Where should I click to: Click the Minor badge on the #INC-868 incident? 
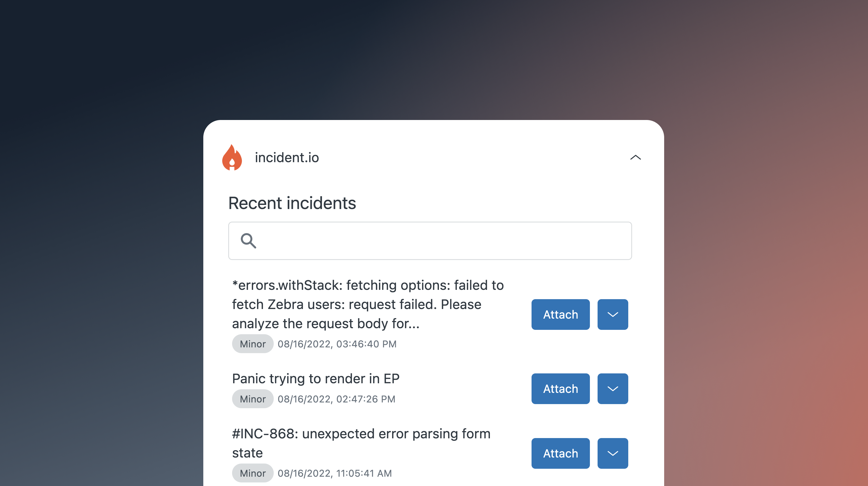pyautogui.click(x=253, y=473)
